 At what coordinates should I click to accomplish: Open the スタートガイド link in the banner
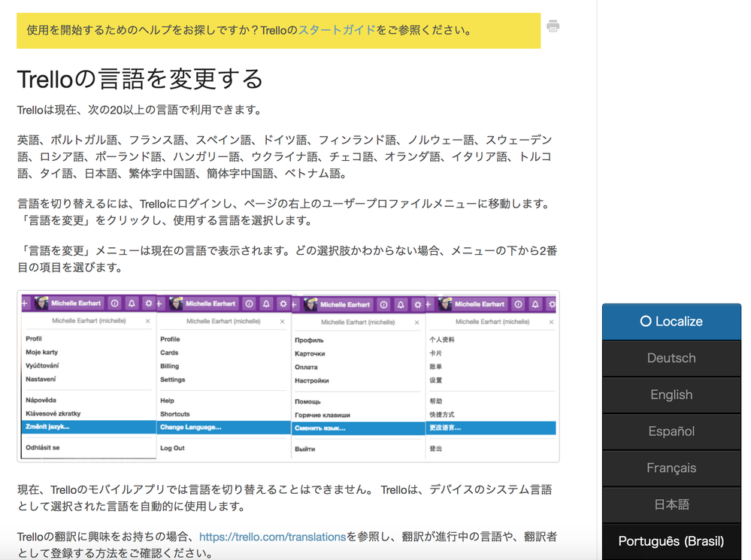[338, 30]
